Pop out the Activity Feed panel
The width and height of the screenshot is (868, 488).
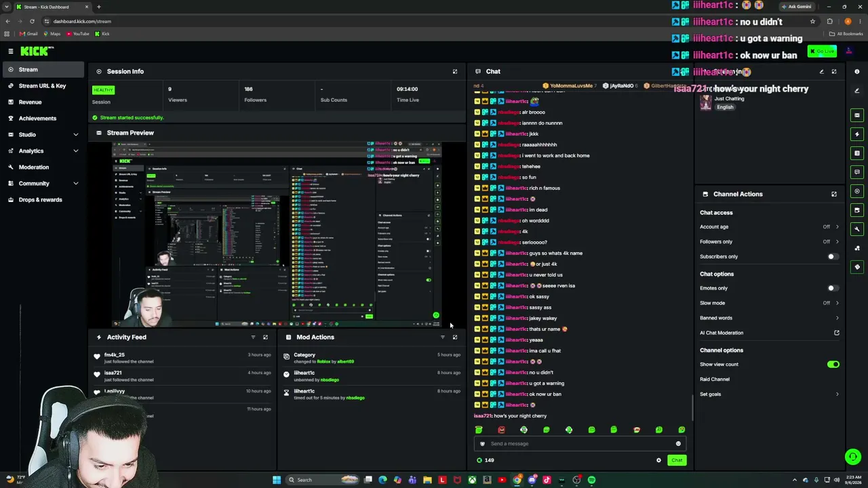(x=265, y=337)
